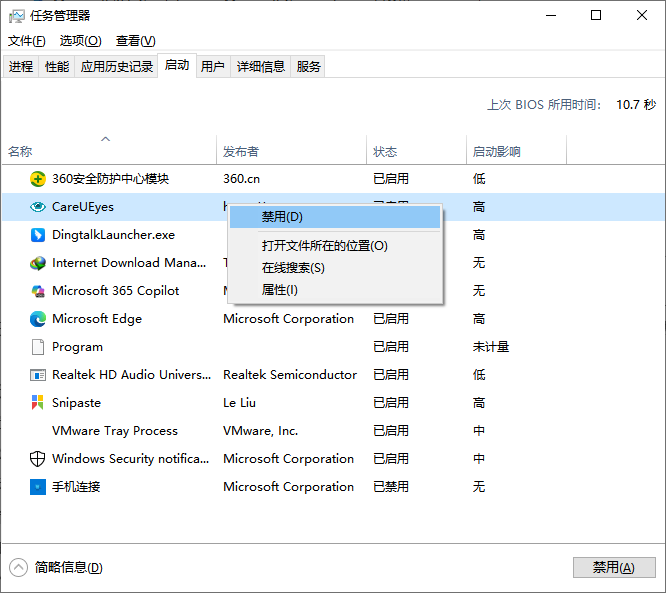Image resolution: width=666 pixels, height=593 pixels.
Task: Select the 手机连接 row name
Action: 76,487
